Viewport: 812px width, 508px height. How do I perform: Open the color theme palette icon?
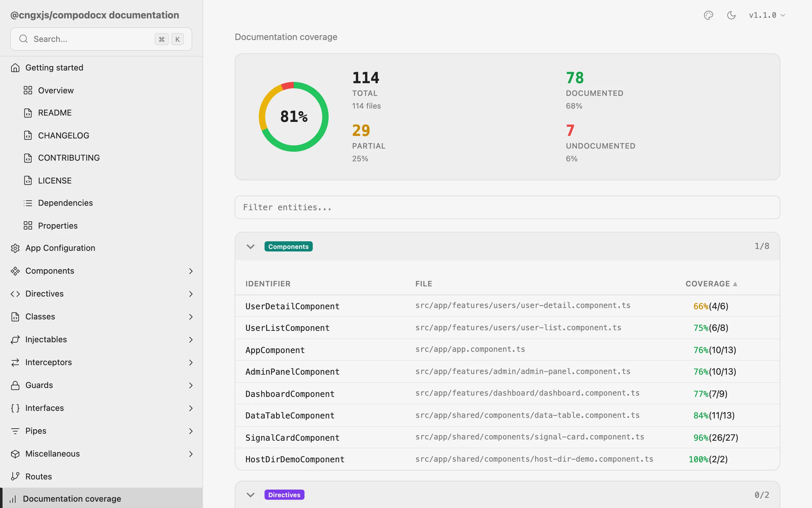coord(708,16)
